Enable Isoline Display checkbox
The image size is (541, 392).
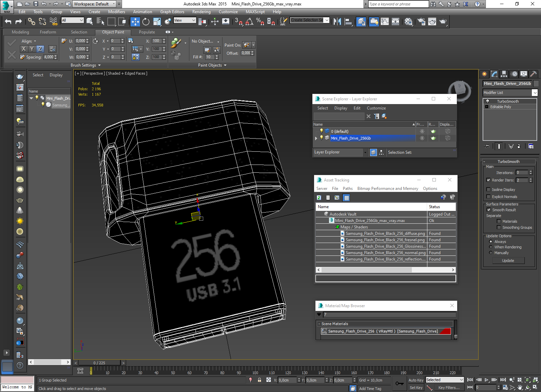tap(488, 190)
